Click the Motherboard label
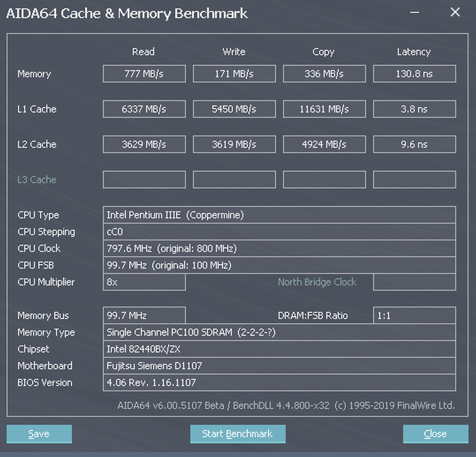 (x=45, y=366)
